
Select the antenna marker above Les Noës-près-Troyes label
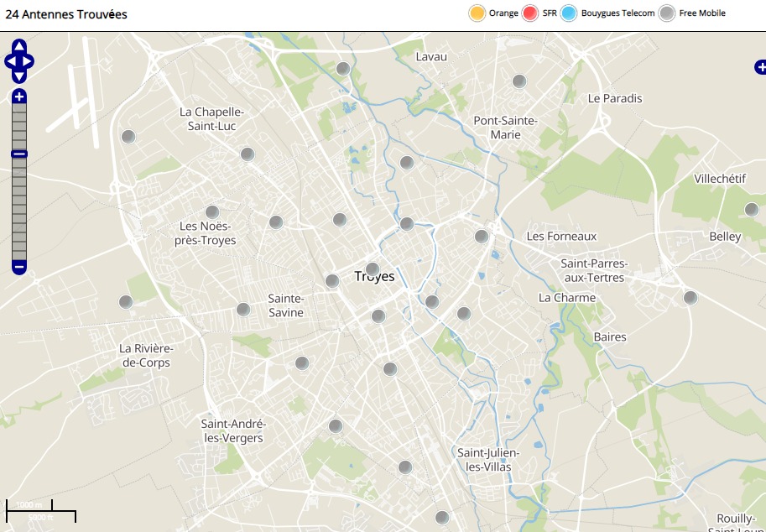pos(212,212)
